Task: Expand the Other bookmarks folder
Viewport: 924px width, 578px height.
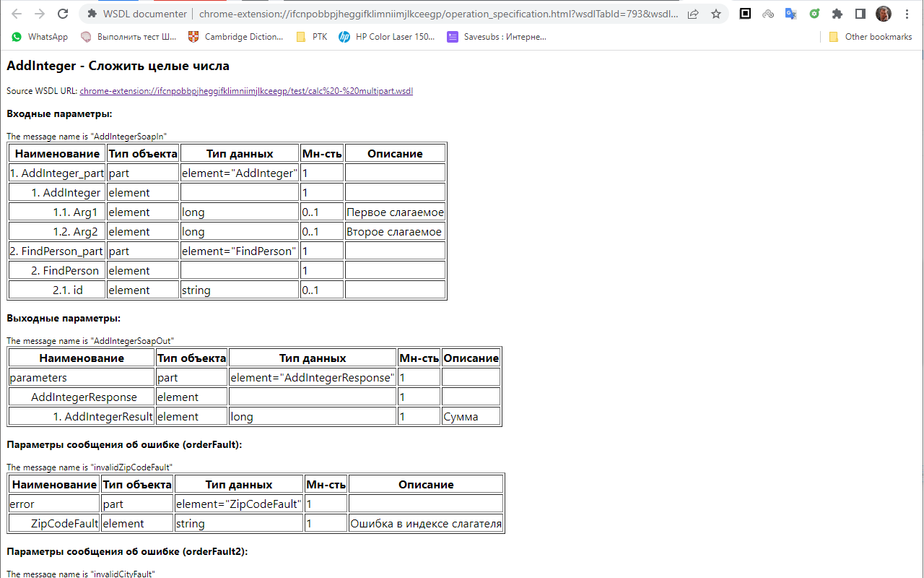Action: (x=870, y=37)
